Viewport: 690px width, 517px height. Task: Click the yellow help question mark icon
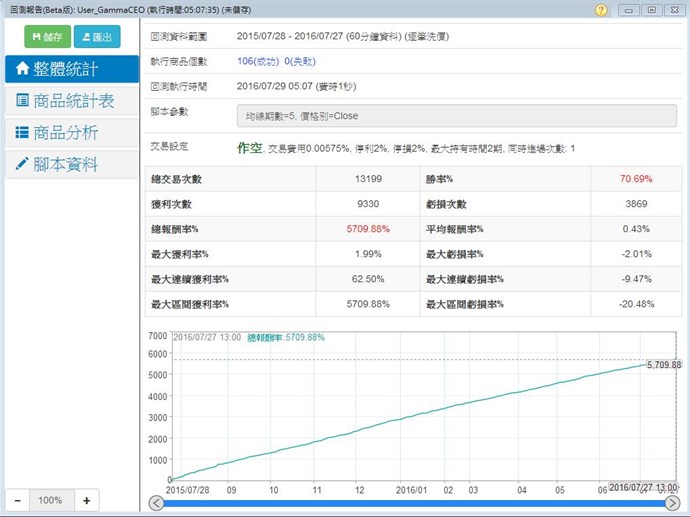(x=601, y=10)
